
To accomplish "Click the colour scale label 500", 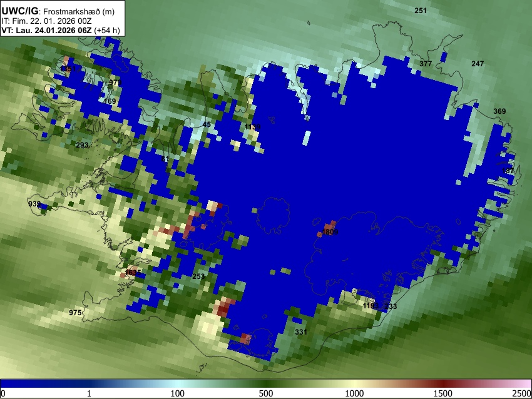I will [266, 393].
